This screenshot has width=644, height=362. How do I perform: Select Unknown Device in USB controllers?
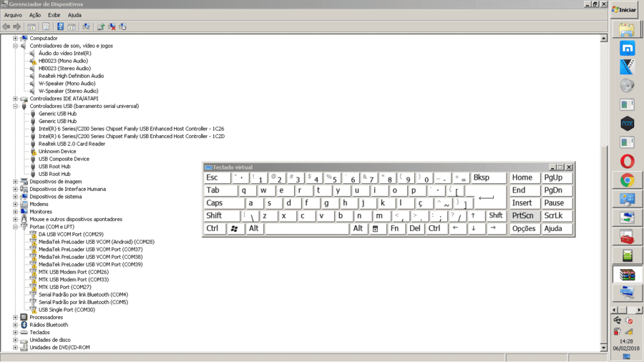tap(57, 152)
